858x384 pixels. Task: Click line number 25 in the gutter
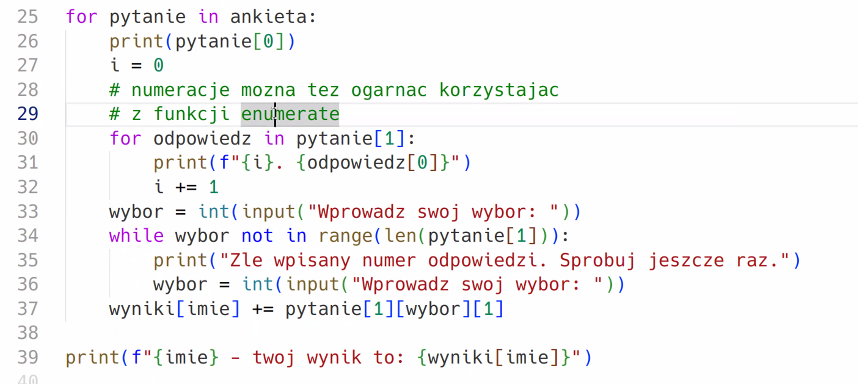coord(27,17)
